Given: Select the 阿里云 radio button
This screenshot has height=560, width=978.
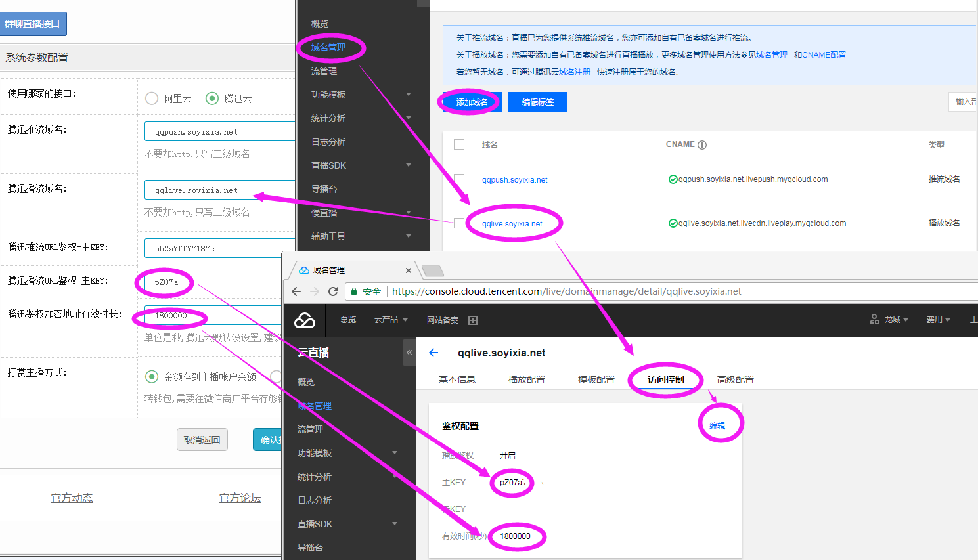Looking at the screenshot, I should [x=152, y=98].
